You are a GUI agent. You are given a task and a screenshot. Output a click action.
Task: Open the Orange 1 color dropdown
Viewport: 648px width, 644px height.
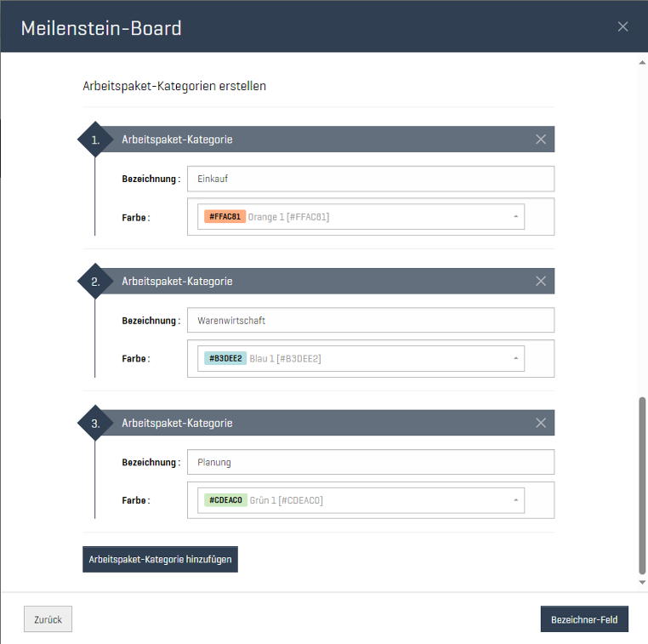363,217
